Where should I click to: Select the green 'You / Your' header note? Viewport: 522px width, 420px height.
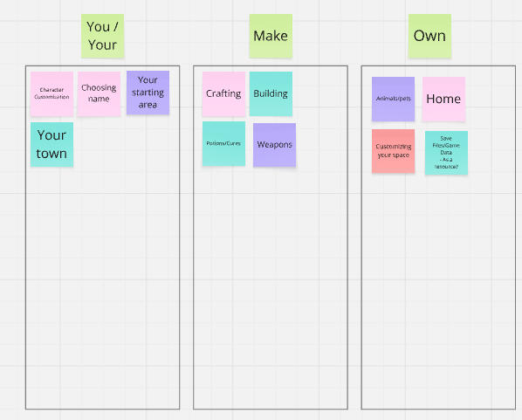click(x=102, y=36)
